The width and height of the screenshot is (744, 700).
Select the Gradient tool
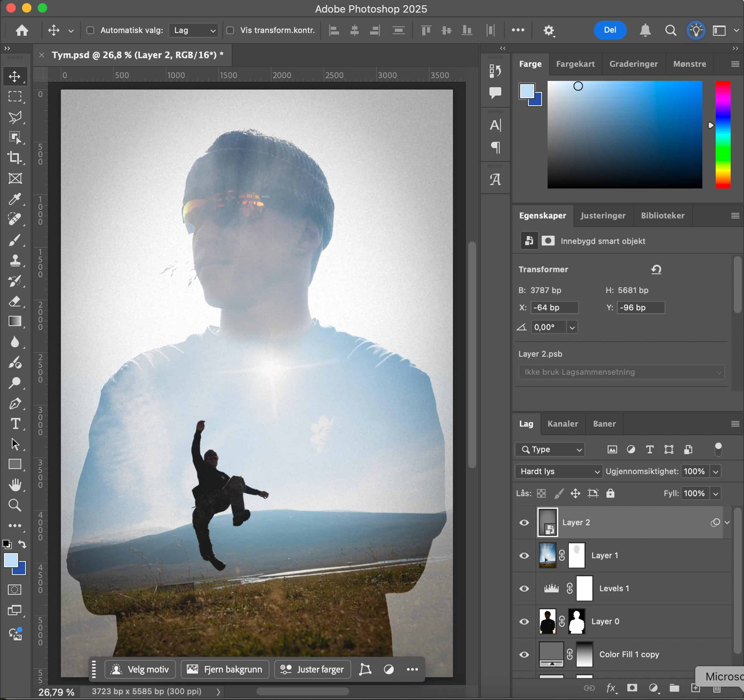(15, 321)
